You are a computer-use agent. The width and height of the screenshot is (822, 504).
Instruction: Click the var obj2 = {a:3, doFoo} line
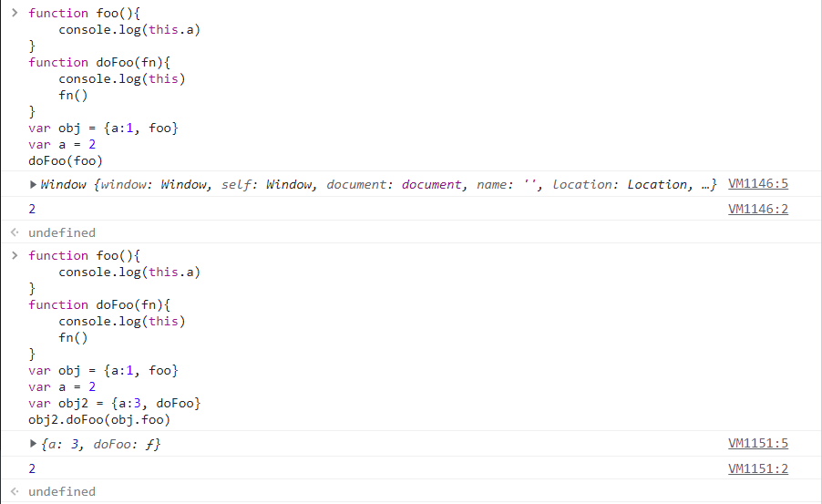[x=114, y=403]
